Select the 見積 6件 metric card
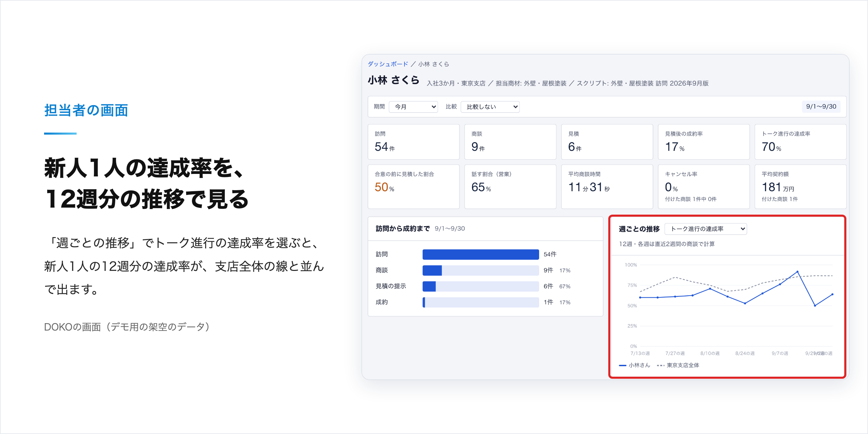868x434 pixels. tap(607, 142)
